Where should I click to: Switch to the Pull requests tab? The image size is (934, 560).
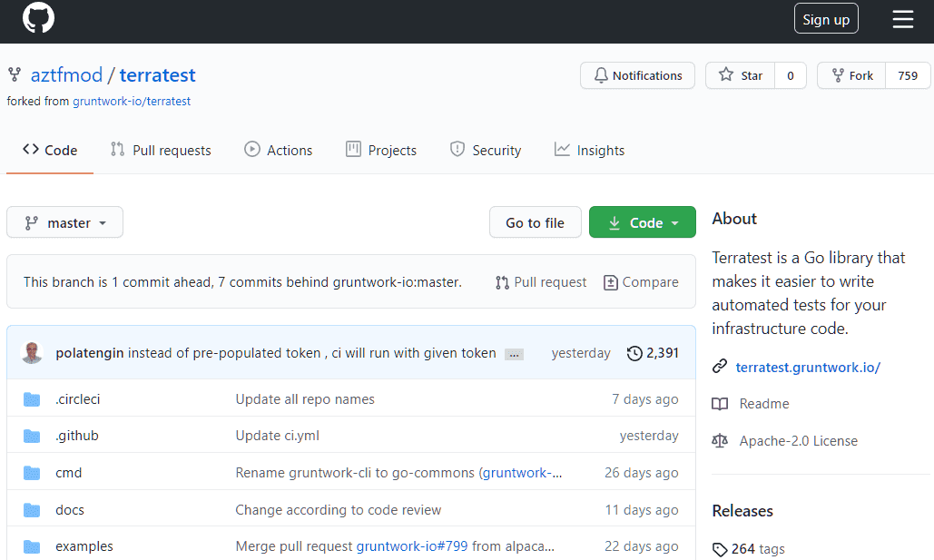pyautogui.click(x=161, y=151)
